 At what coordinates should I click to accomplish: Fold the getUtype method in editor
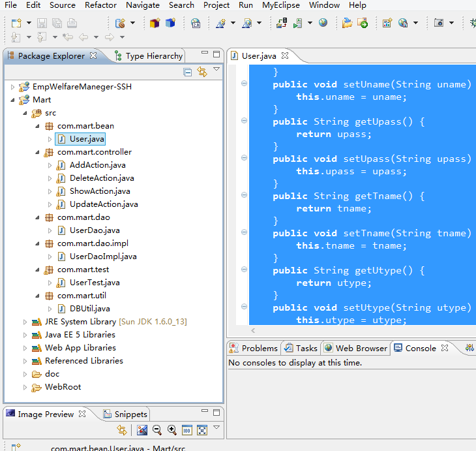pos(244,270)
